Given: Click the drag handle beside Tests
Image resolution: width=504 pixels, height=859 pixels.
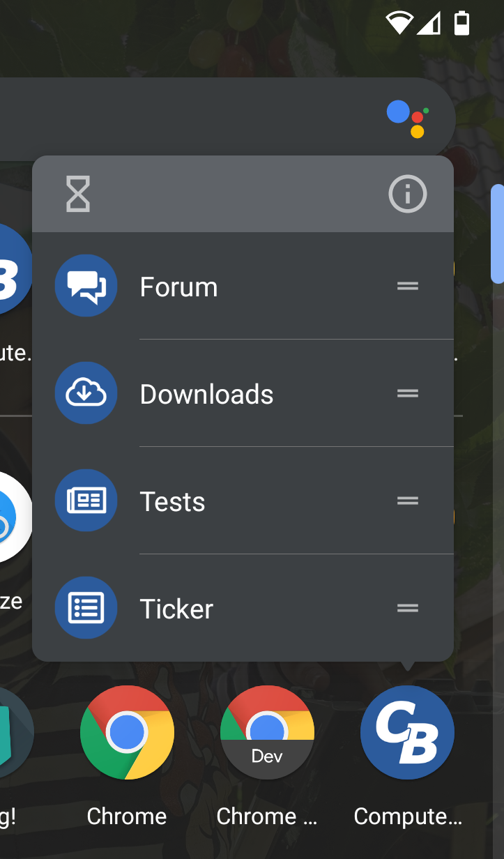Looking at the screenshot, I should tap(408, 501).
